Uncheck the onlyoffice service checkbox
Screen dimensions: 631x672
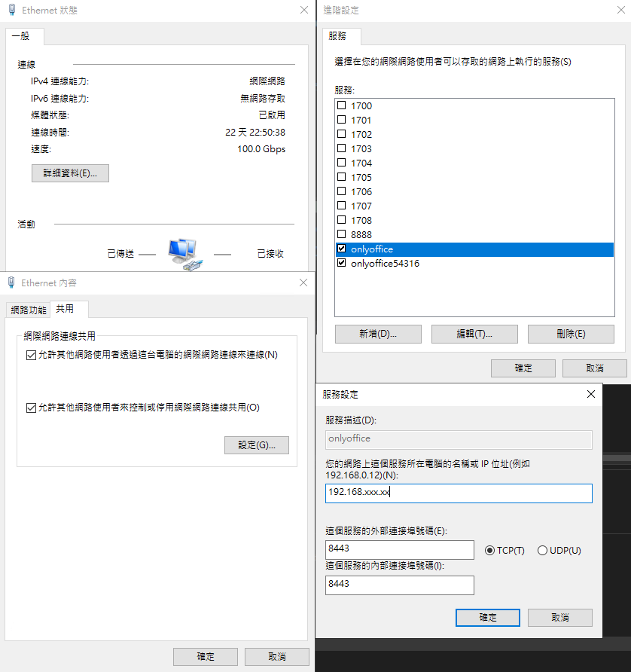(342, 249)
